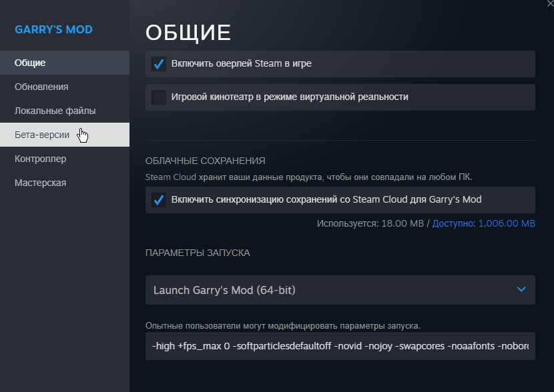Screen dimensions: 554x392
Task: Close the properties window
Action: 551,3
